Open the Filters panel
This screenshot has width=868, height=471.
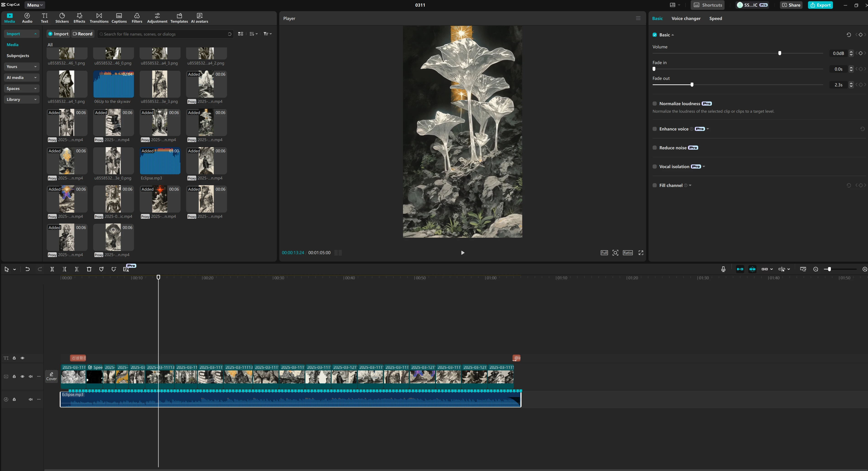click(x=137, y=18)
